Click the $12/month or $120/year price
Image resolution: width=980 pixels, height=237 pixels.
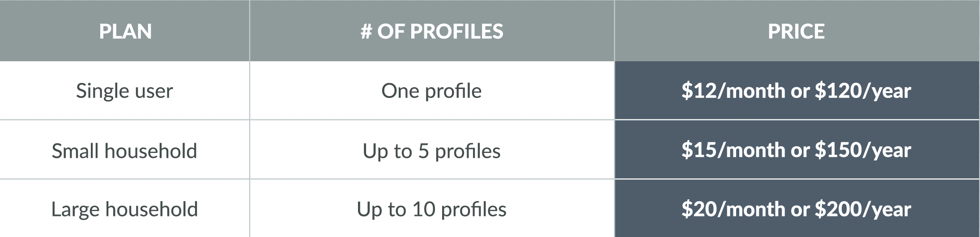pos(797,90)
